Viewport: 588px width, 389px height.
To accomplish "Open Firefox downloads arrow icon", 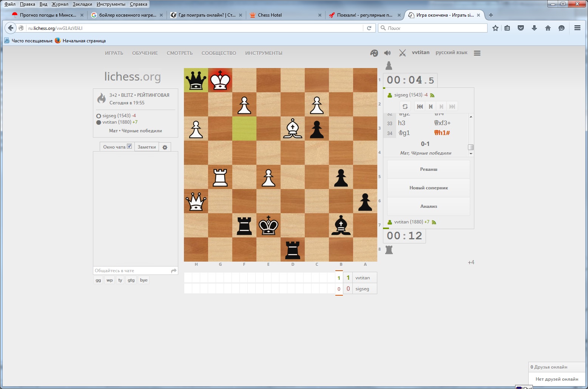I will pyautogui.click(x=534, y=28).
